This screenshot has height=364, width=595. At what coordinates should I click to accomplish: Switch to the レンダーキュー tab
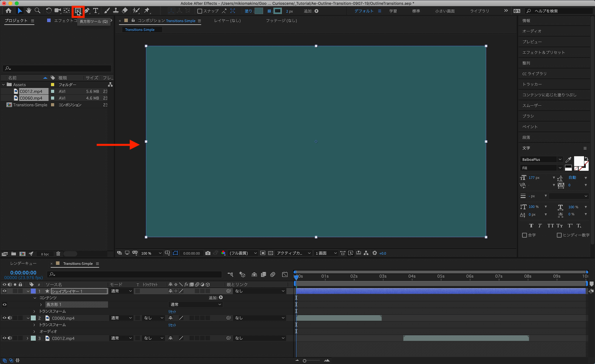click(23, 263)
